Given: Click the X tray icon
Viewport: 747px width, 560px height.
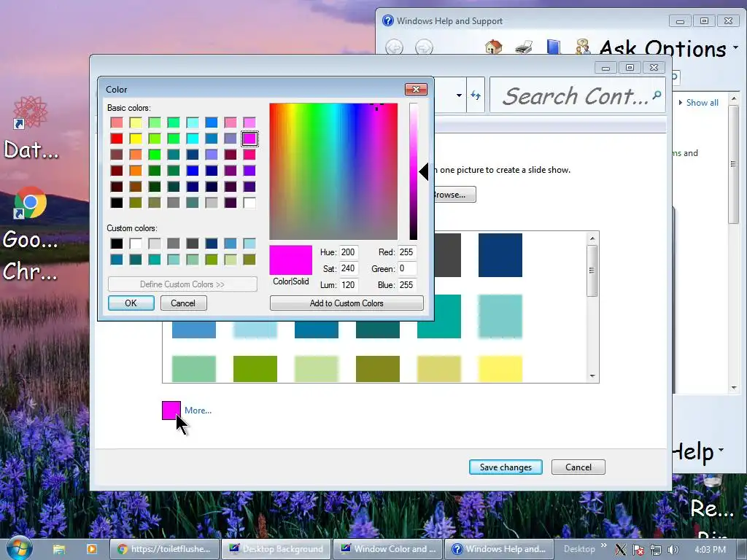Looking at the screenshot, I should point(620,550).
